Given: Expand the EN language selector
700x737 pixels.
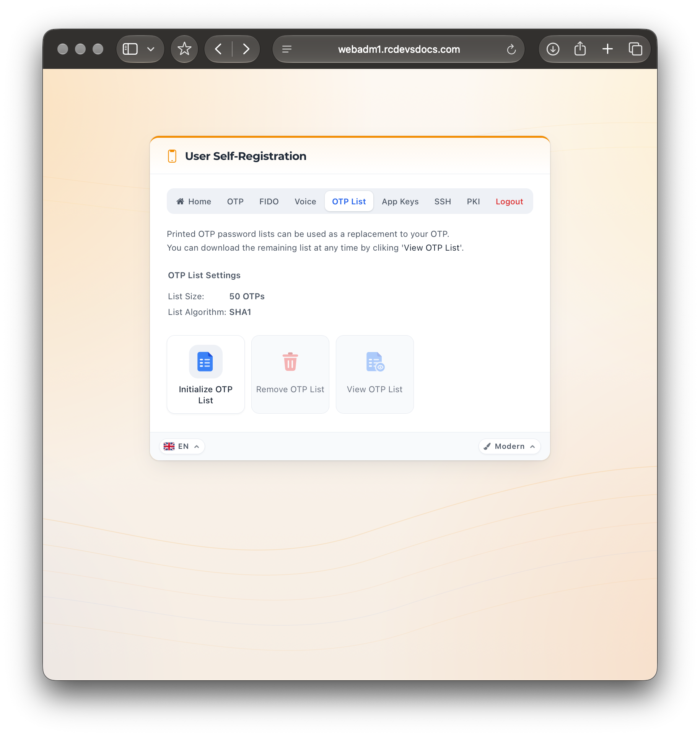Looking at the screenshot, I should click(182, 446).
